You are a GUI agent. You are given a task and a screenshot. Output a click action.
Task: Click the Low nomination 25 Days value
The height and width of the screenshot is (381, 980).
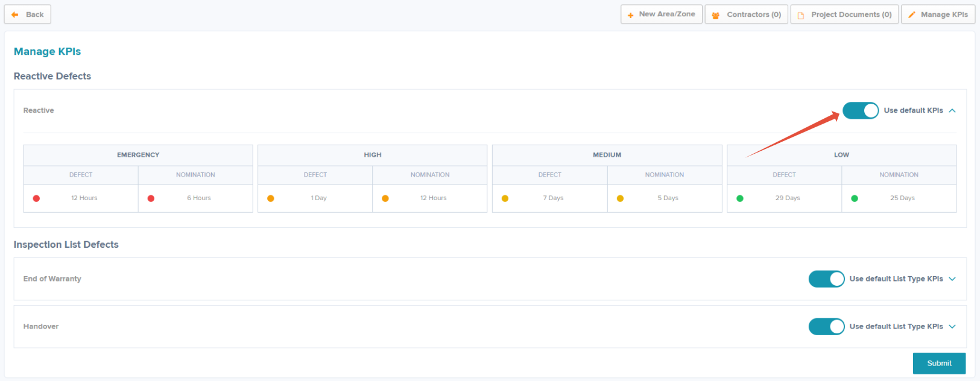tap(902, 198)
